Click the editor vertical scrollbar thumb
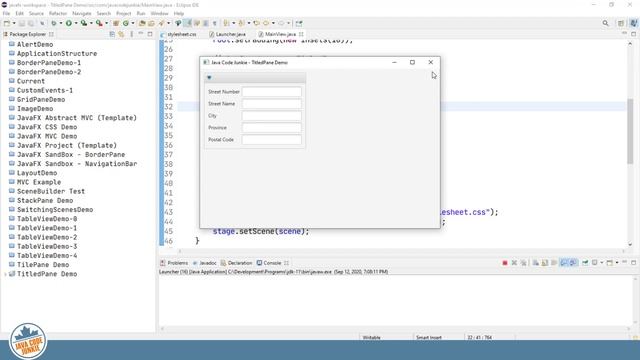The image size is (640, 360). [x=630, y=131]
